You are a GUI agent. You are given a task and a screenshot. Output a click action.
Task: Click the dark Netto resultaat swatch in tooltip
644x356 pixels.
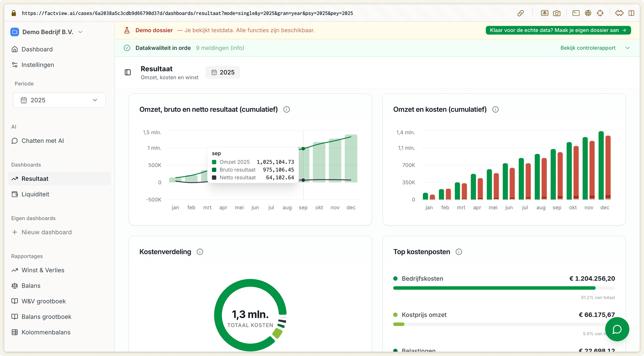point(214,178)
